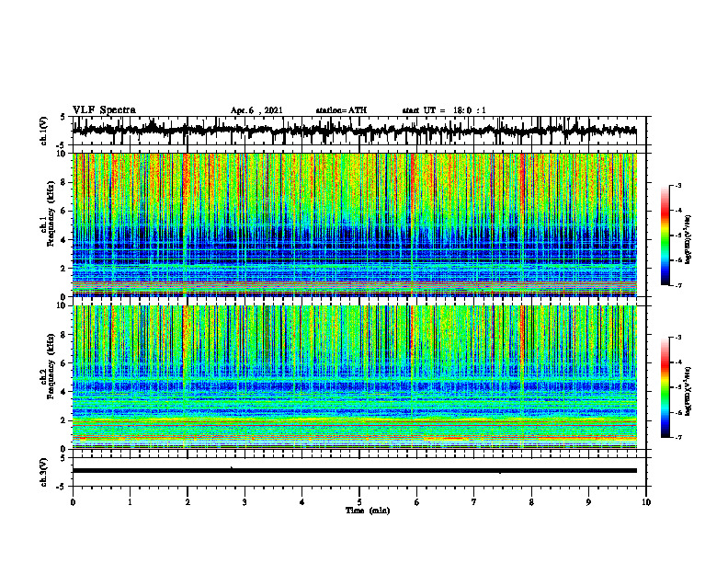Click the ch.2 frequency tick label "6"
Screen dimensions: 728x563
pyautogui.click(x=64, y=363)
